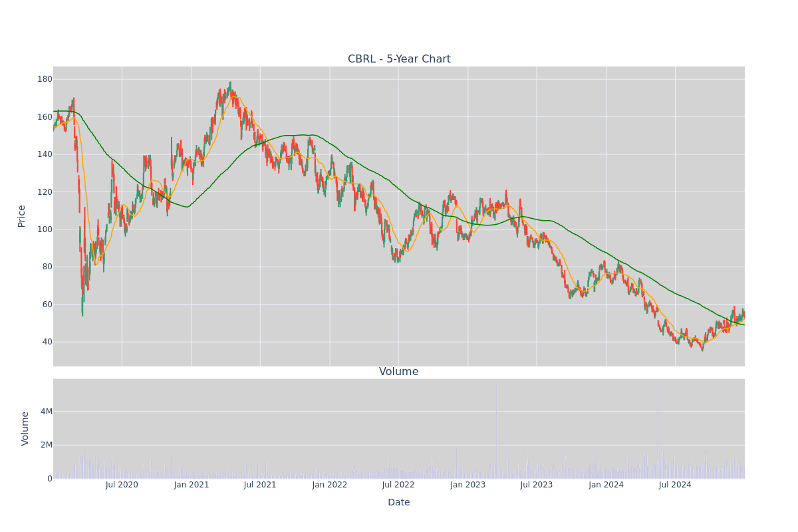The image size is (798, 532).
Task: Click the "Jul 2023" date tick label
Action: pyautogui.click(x=537, y=485)
